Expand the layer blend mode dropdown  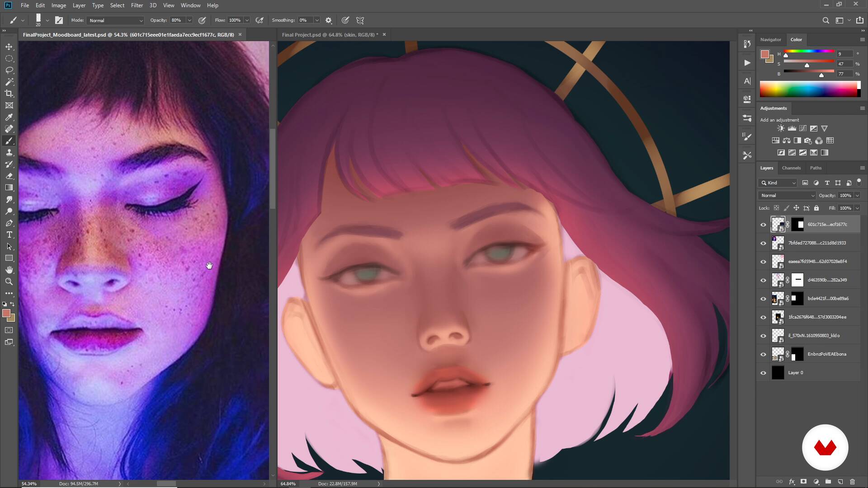[x=787, y=195]
